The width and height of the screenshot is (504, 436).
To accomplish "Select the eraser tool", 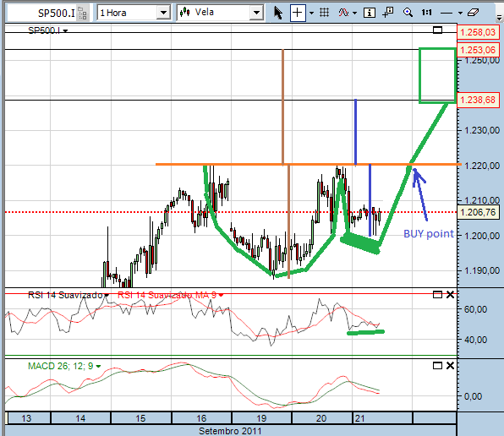I will click(x=474, y=13).
